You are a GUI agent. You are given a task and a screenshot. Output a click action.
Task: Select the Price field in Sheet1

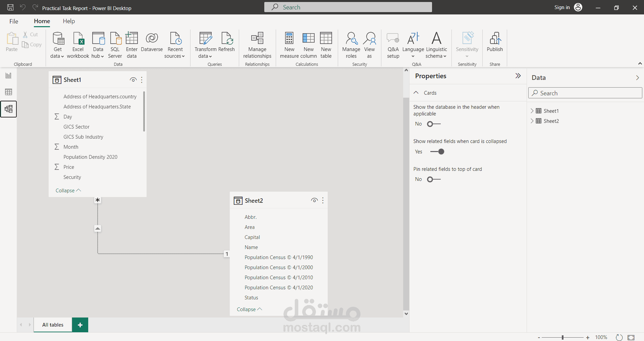69,167
